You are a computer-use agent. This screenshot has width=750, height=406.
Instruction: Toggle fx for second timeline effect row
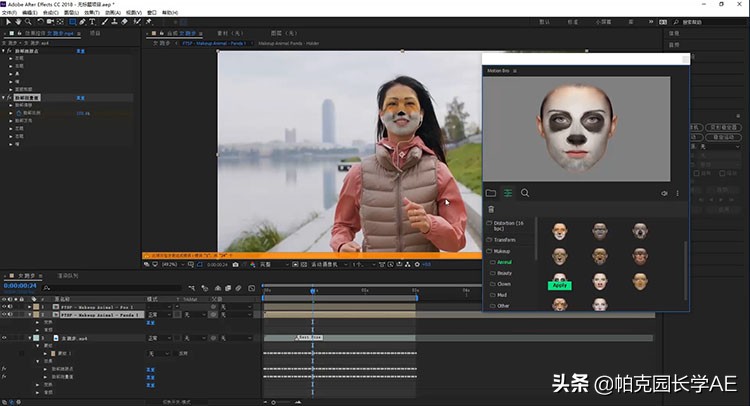[x=4, y=377]
